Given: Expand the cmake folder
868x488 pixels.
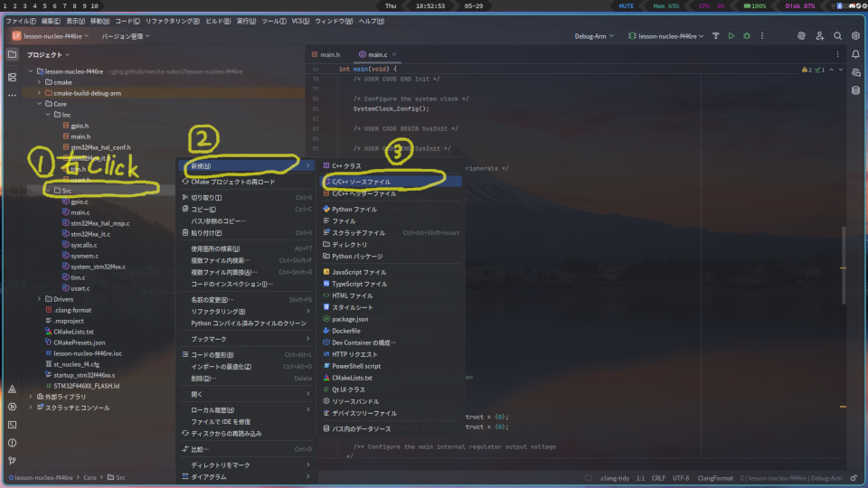Looking at the screenshot, I should [39, 82].
